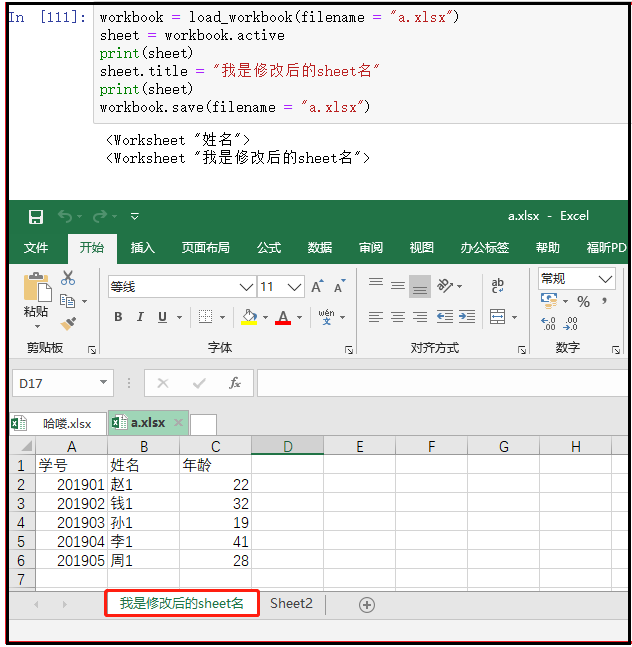Expand the font color palette arrow

[300, 317]
